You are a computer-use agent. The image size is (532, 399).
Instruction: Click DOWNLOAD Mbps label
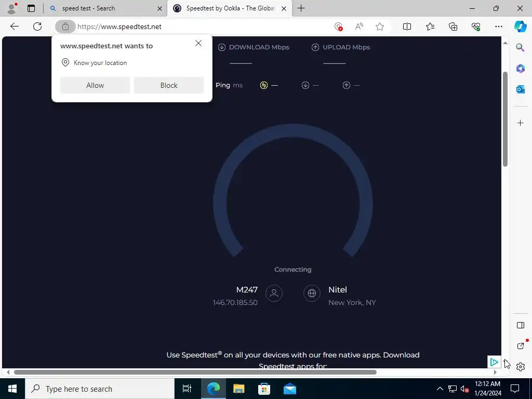point(259,47)
